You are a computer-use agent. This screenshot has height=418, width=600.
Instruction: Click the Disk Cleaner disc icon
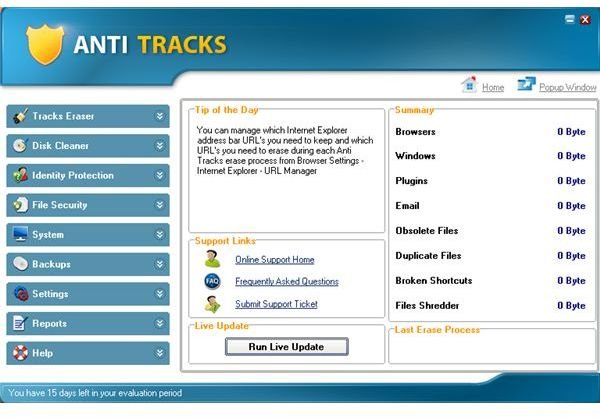click(x=20, y=145)
